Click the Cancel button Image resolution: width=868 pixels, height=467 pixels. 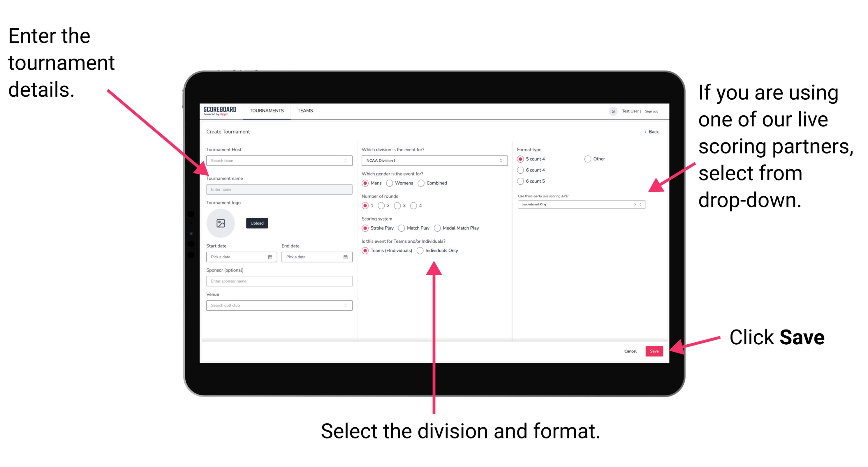631,352
